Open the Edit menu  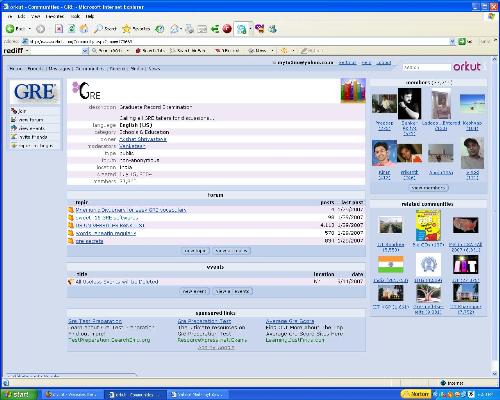(21, 16)
